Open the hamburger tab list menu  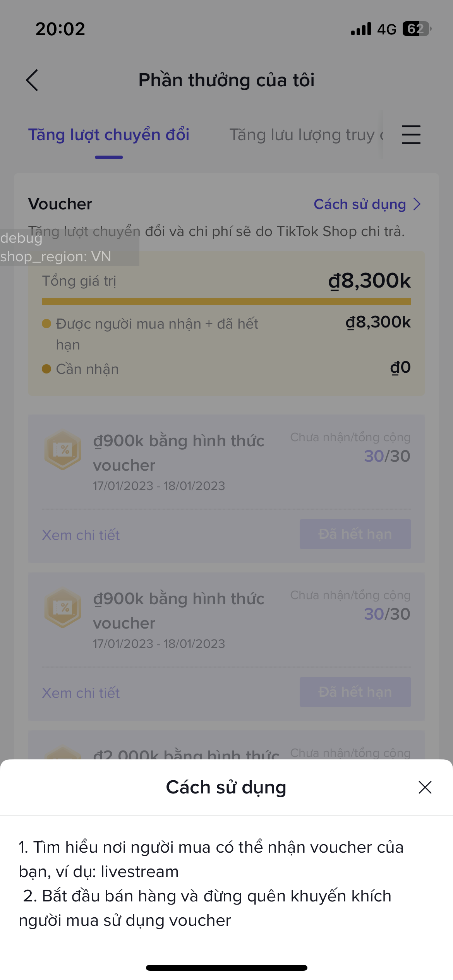411,135
